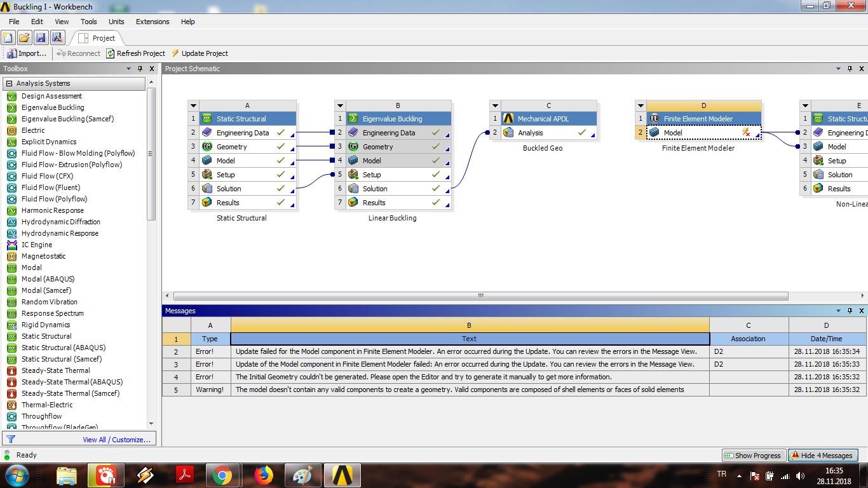Image resolution: width=868 pixels, height=488 pixels.
Task: Select Analysis cell in Mechanical APDL system C
Action: (549, 133)
